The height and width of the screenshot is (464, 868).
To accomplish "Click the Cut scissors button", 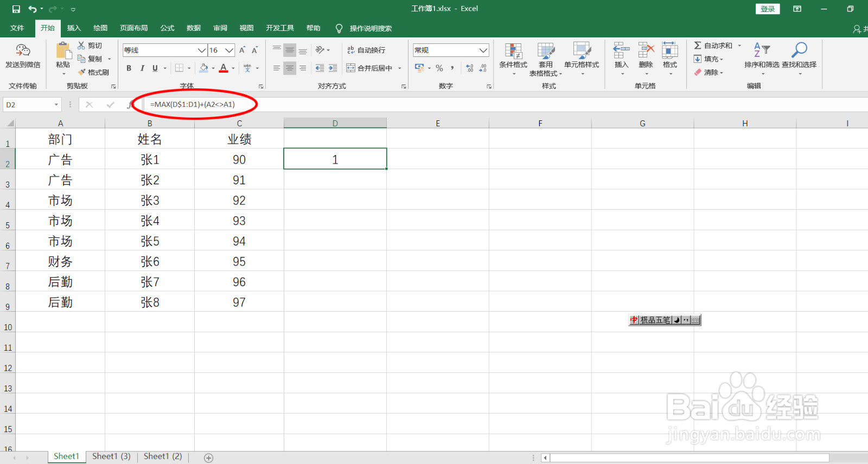I will 90,46.
